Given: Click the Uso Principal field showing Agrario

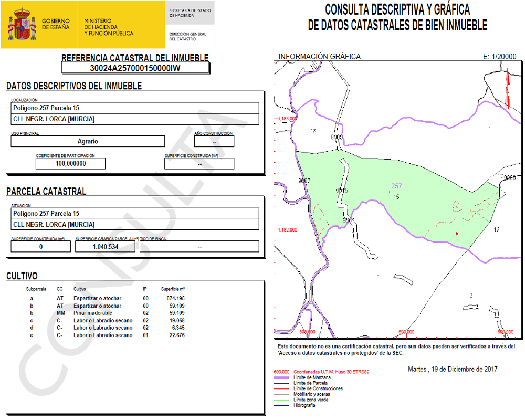Looking at the screenshot, I should pyautogui.click(x=88, y=141).
